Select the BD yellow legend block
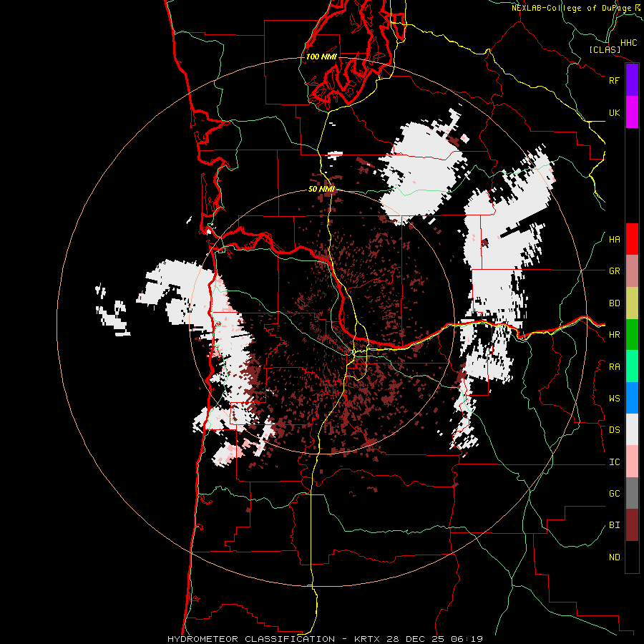 (x=632, y=303)
